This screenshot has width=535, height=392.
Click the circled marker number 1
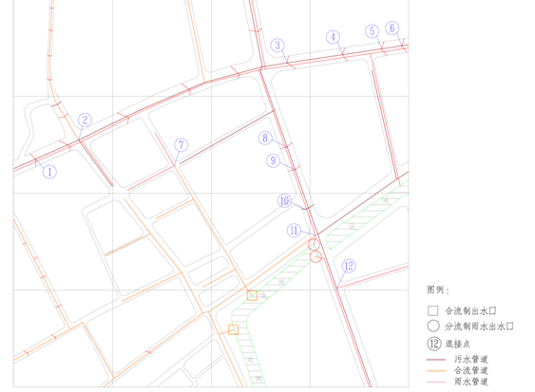pos(49,172)
